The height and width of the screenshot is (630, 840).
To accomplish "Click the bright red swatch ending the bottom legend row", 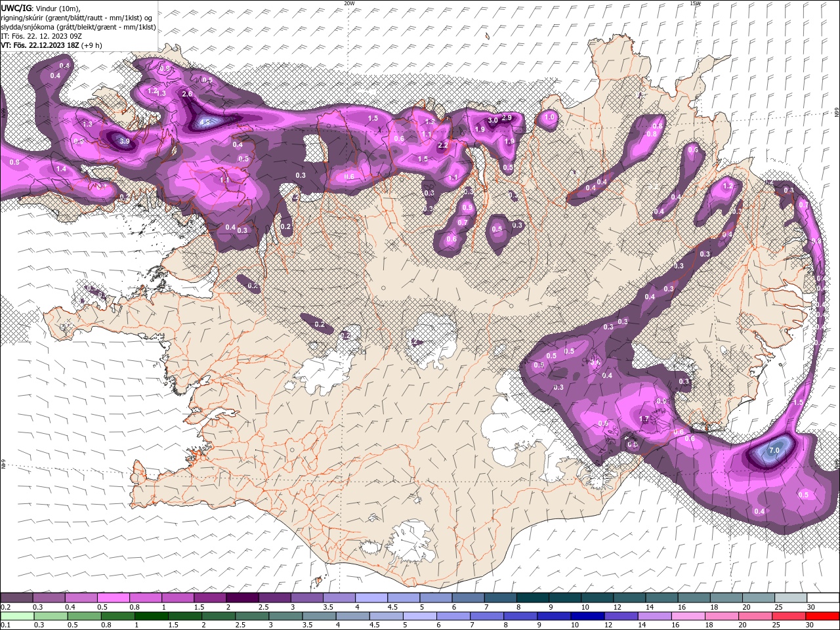I will pyautogui.click(x=822, y=616).
